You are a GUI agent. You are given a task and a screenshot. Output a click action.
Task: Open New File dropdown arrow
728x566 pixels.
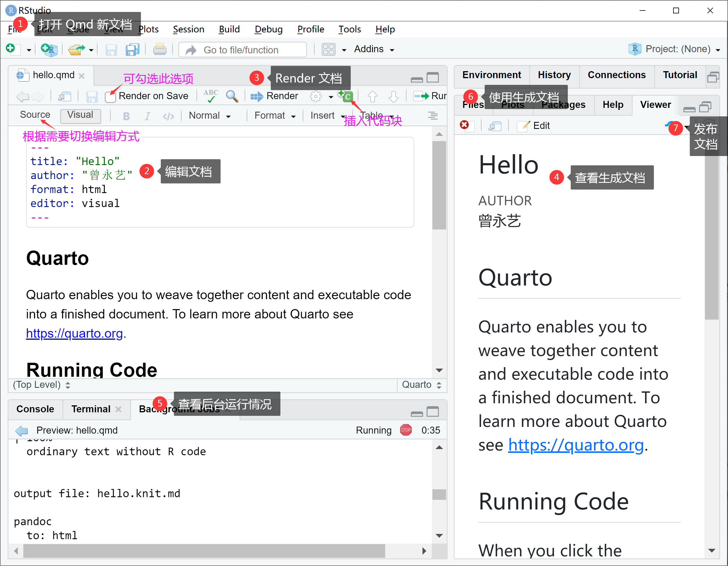[29, 50]
